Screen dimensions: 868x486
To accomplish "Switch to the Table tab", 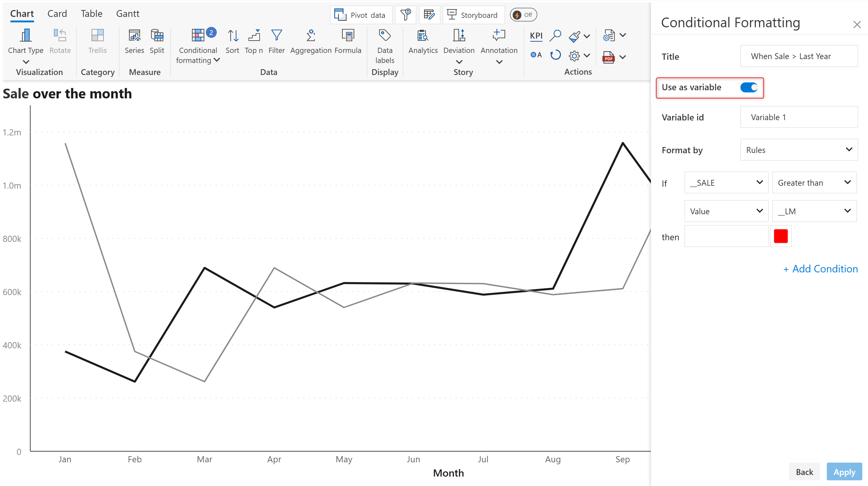I will (91, 14).
